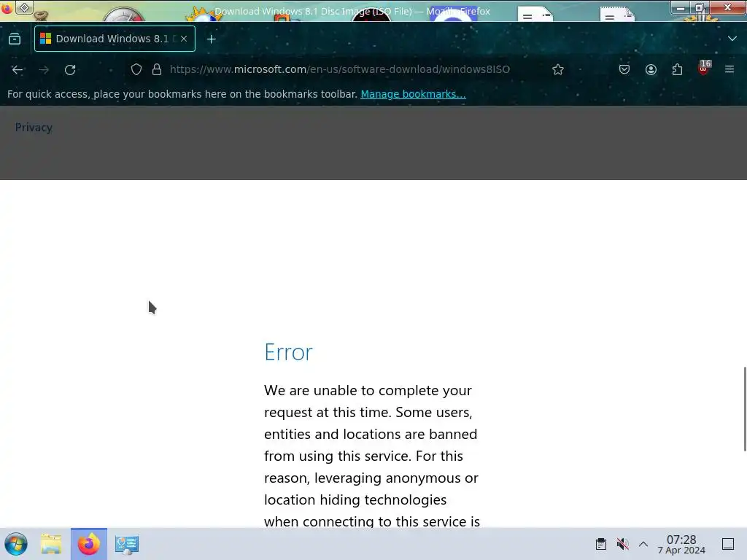Select the Download Windows 8.1 tab
The width and height of the screenshot is (747, 560).
pyautogui.click(x=115, y=39)
